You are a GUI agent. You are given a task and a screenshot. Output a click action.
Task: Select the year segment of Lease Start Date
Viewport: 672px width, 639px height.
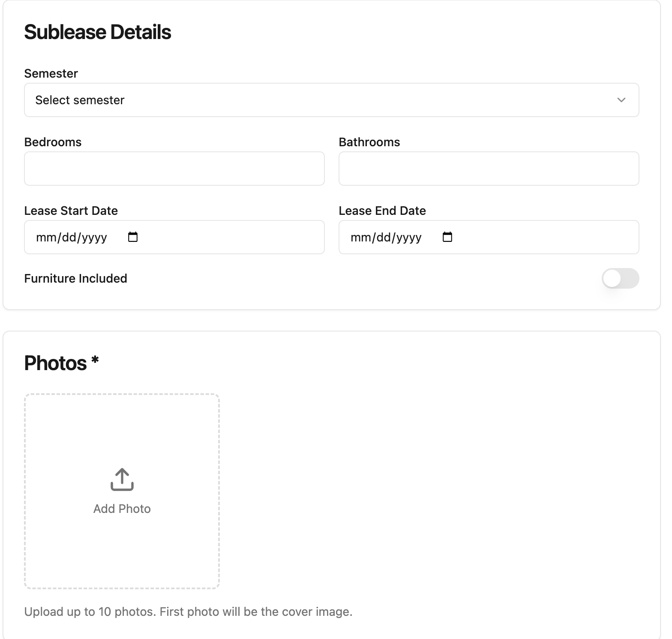pyautogui.click(x=94, y=237)
